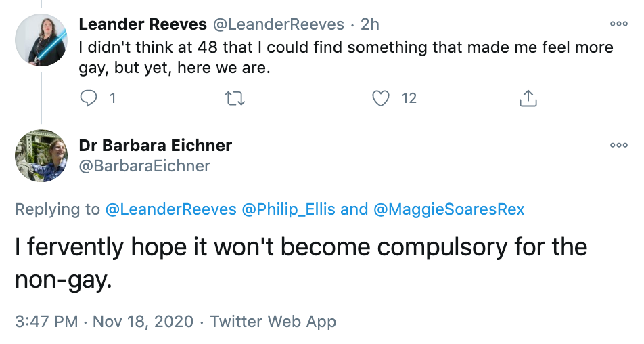Open more options on Leander Reeves' tweet
Image resolution: width=644 pixels, height=344 pixels.
click(x=619, y=24)
